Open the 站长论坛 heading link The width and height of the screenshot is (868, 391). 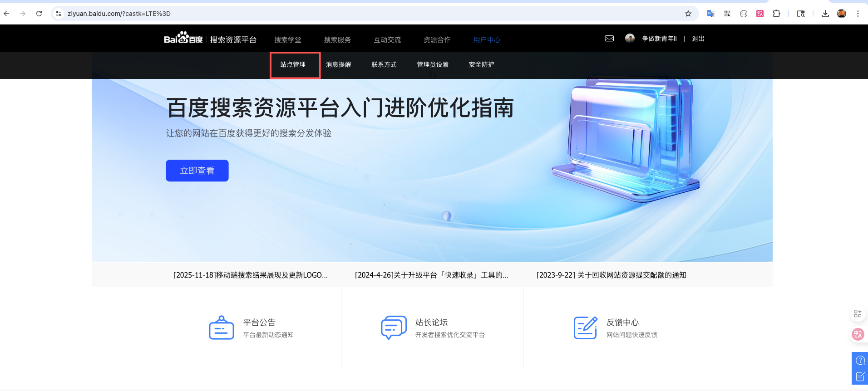coord(431,322)
